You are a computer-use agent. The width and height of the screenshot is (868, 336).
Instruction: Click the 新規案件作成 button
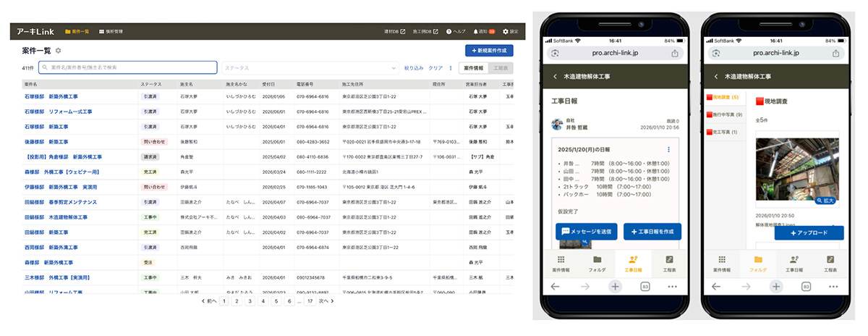coord(490,51)
